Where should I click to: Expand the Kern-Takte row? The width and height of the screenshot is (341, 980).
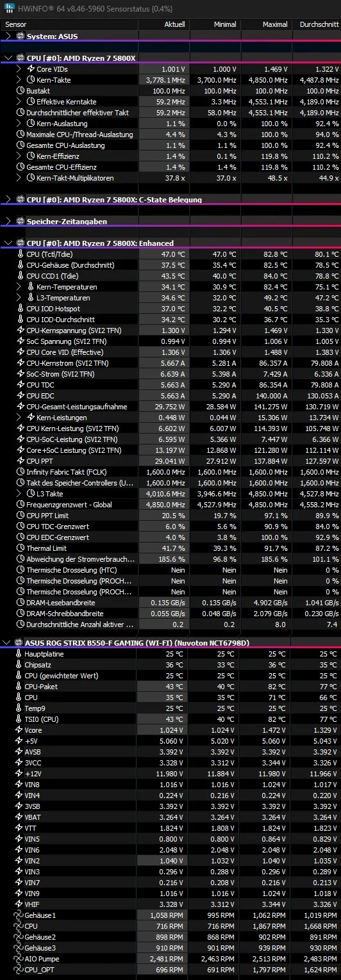coord(19,80)
